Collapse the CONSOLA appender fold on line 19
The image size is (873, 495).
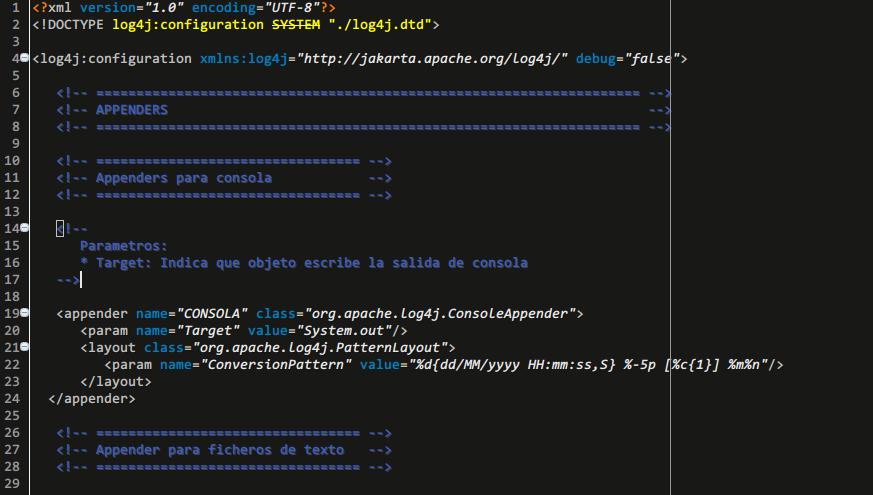[24, 312]
